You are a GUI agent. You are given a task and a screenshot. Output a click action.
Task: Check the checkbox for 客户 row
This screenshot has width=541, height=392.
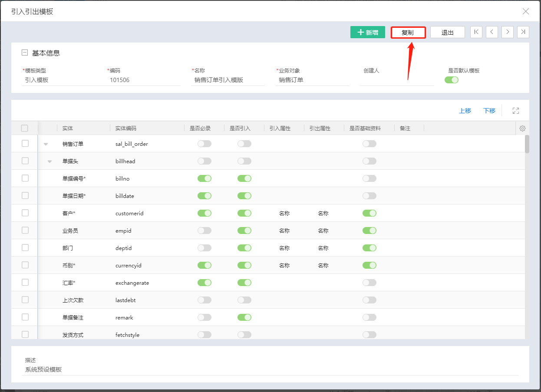(25, 213)
